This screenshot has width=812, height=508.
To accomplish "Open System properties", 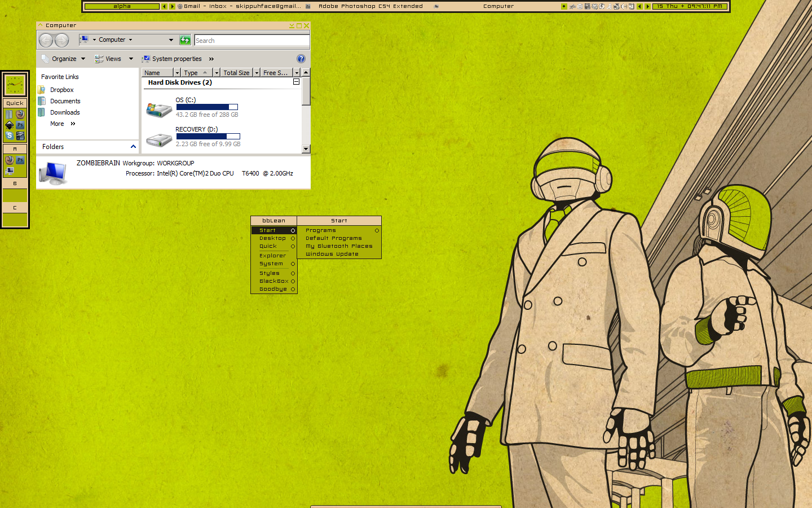I will pos(172,59).
